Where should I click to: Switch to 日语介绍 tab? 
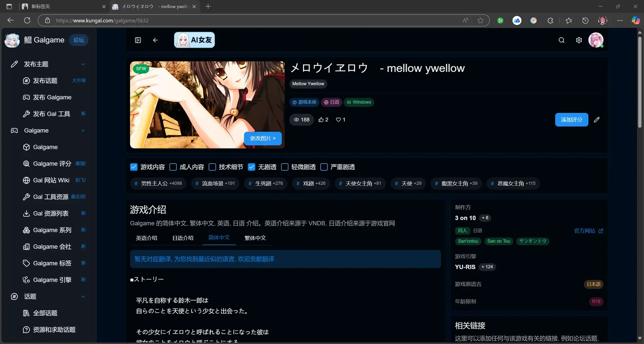tap(183, 238)
